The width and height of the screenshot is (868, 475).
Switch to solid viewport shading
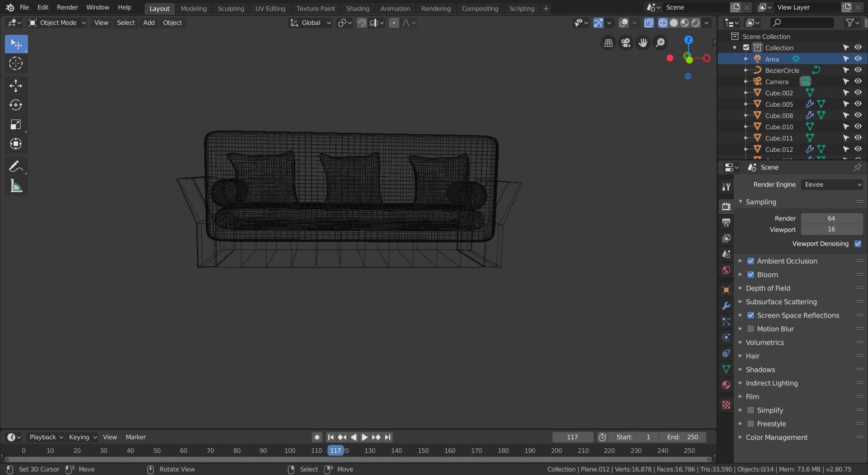(x=674, y=23)
